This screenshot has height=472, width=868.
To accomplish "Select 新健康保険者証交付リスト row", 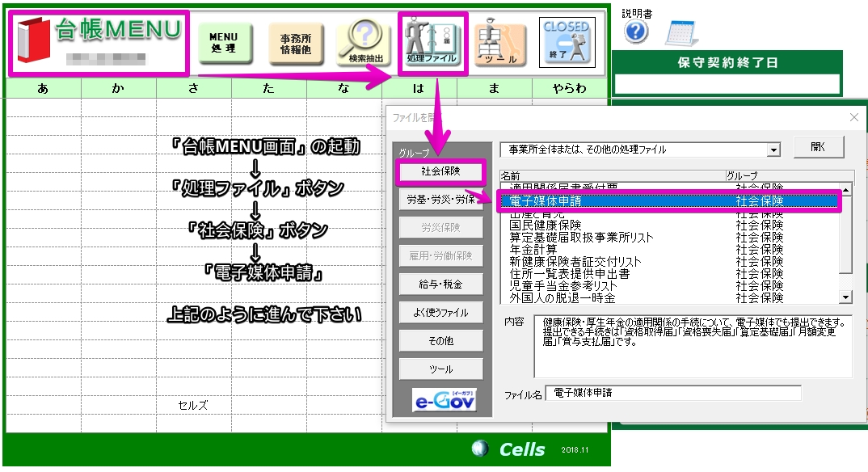I will (x=668, y=262).
